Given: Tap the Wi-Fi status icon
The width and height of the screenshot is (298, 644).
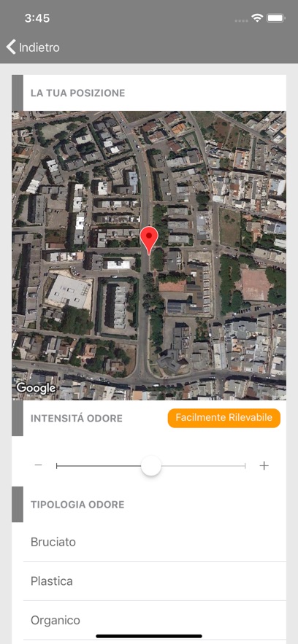Looking at the screenshot, I should 257,18.
